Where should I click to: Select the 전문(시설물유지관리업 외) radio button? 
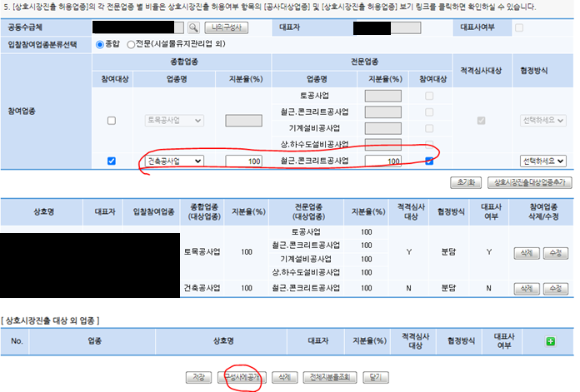click(131, 44)
